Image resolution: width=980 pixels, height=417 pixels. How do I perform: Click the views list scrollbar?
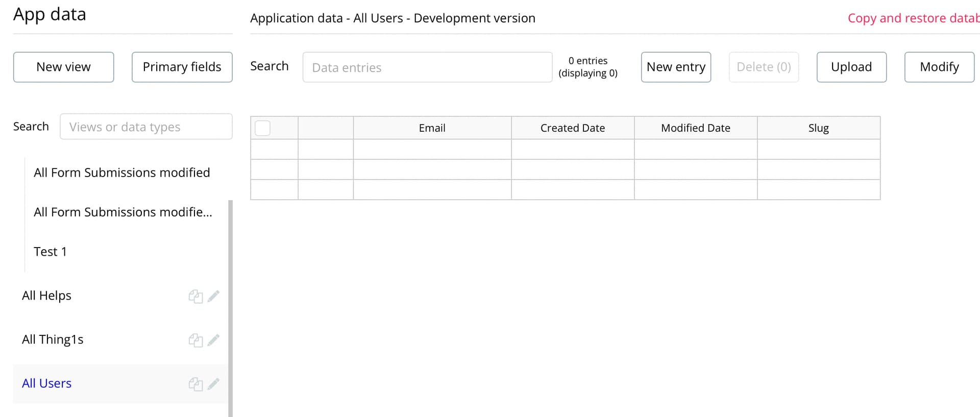230,308
